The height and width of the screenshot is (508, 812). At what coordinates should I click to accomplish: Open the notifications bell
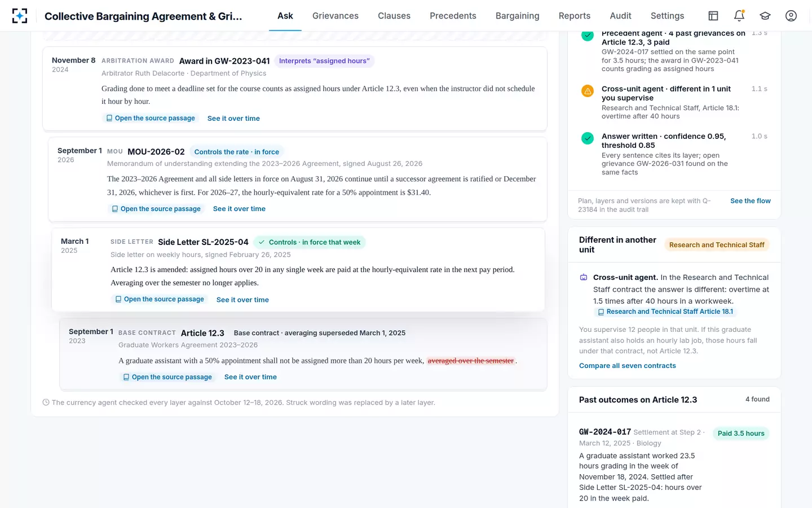[x=739, y=16]
